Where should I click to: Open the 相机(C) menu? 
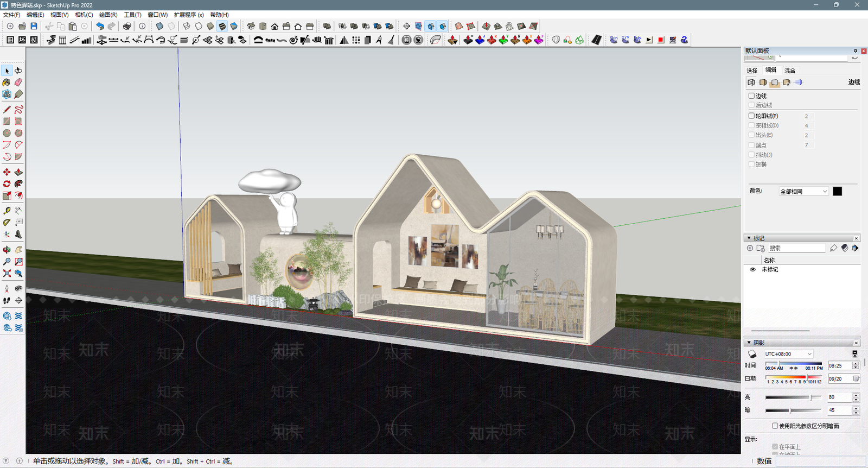point(84,15)
